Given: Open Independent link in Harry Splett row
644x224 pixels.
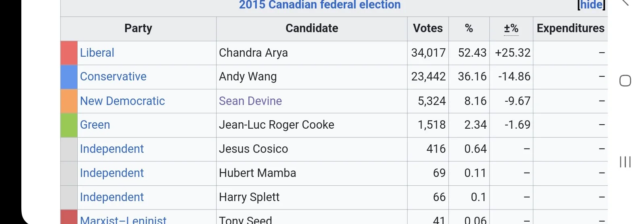Looking at the screenshot, I should coord(112,197).
